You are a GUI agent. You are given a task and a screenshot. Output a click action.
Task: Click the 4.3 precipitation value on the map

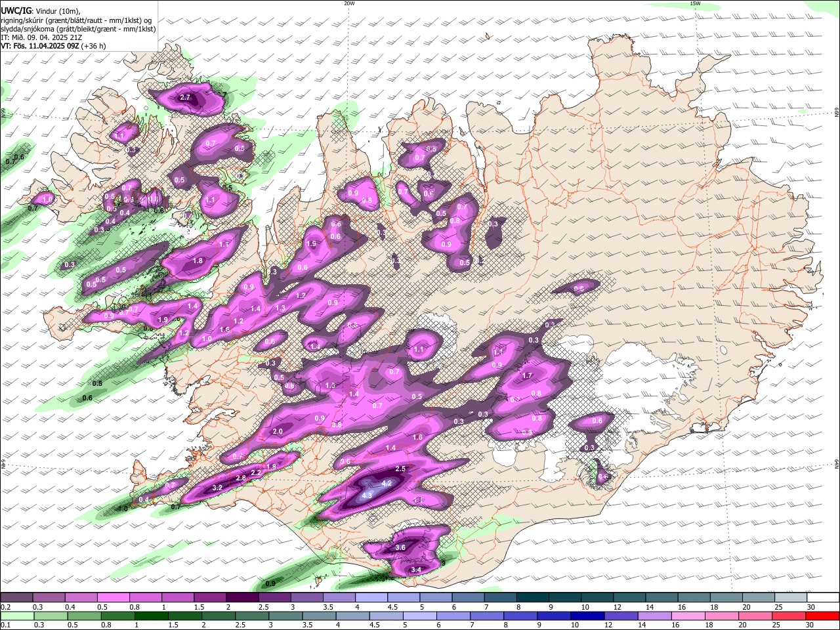(x=367, y=495)
